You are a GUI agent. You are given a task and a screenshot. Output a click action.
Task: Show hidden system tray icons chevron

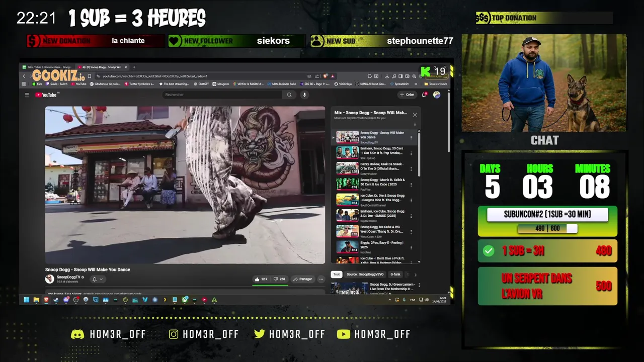point(389,300)
